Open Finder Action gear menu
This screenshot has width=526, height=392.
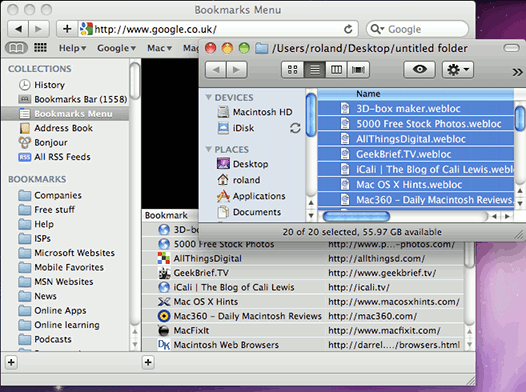pyautogui.click(x=458, y=70)
